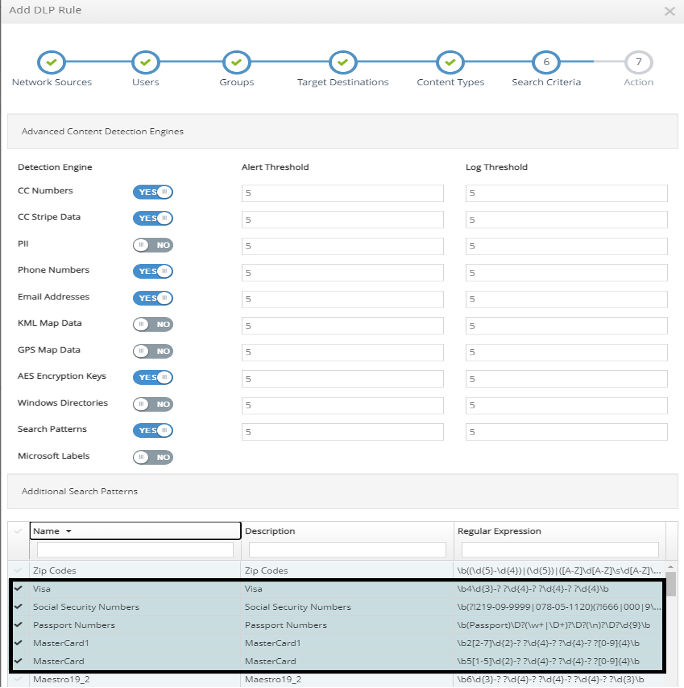684x688 pixels.
Task: Close the Add DLP Rule dialog
Action: pyautogui.click(x=670, y=11)
